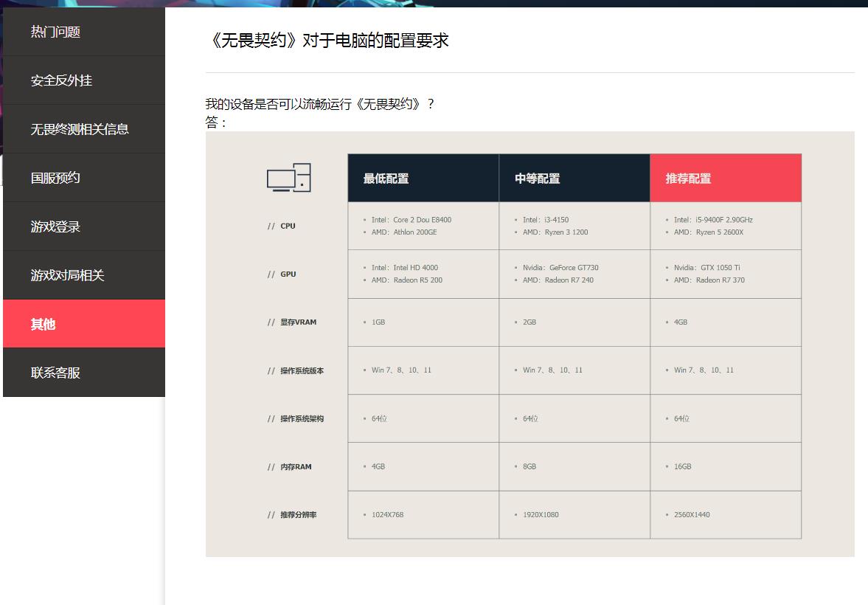Click the 无畏终测相关信息 sidebar item
868x605 pixels.
point(76,128)
